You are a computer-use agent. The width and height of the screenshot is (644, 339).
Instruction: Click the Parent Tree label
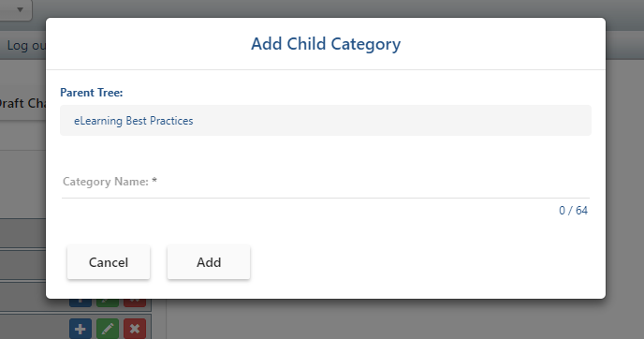pos(91,93)
